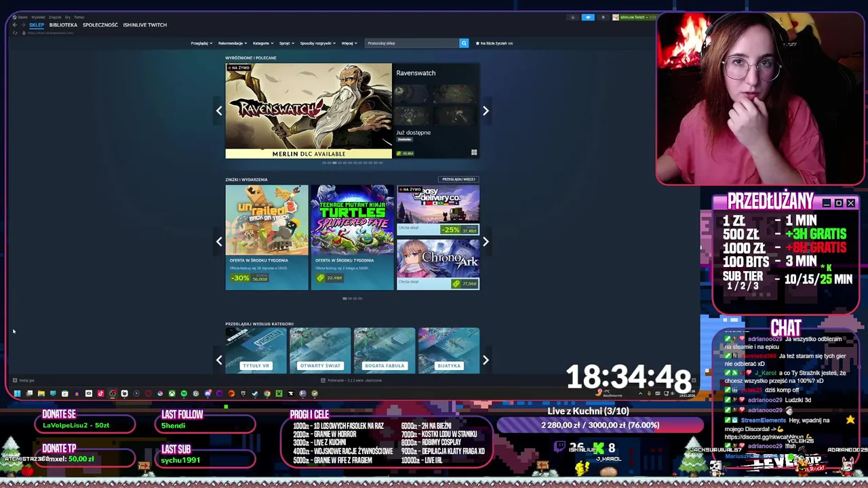Switch to the BIBLIOTEKA tab
868x488 pixels.
tap(63, 25)
